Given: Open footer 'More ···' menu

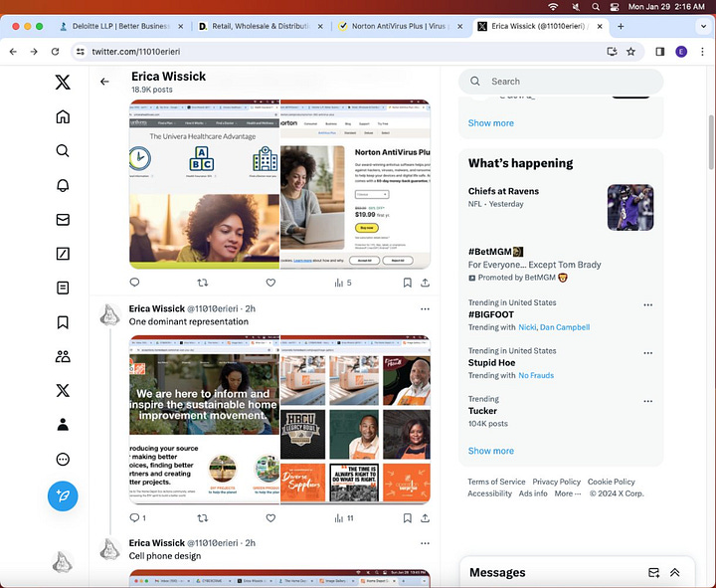Looking at the screenshot, I should (568, 493).
